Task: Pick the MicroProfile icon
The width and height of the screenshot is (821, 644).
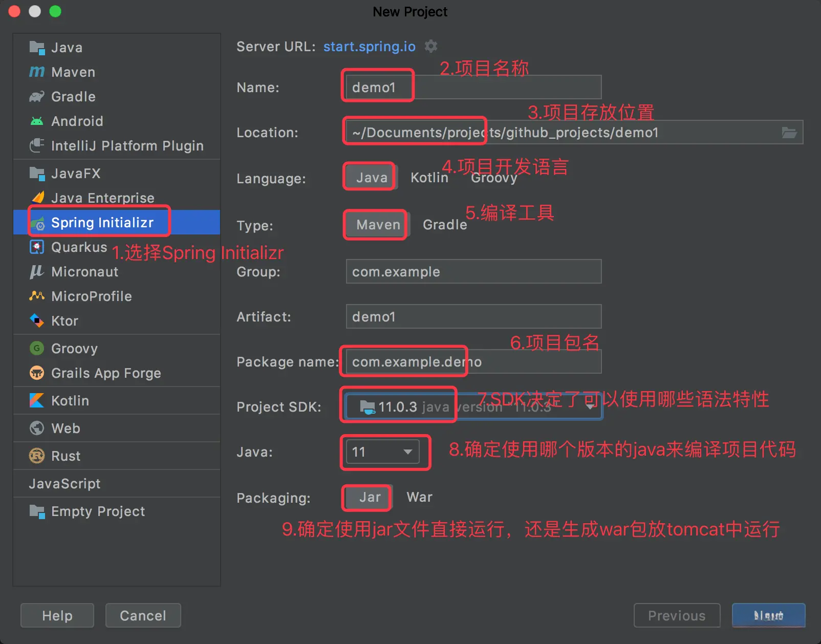Action: (x=37, y=296)
